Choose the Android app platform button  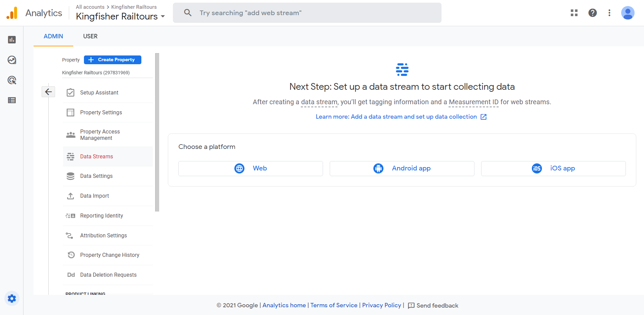click(x=402, y=168)
